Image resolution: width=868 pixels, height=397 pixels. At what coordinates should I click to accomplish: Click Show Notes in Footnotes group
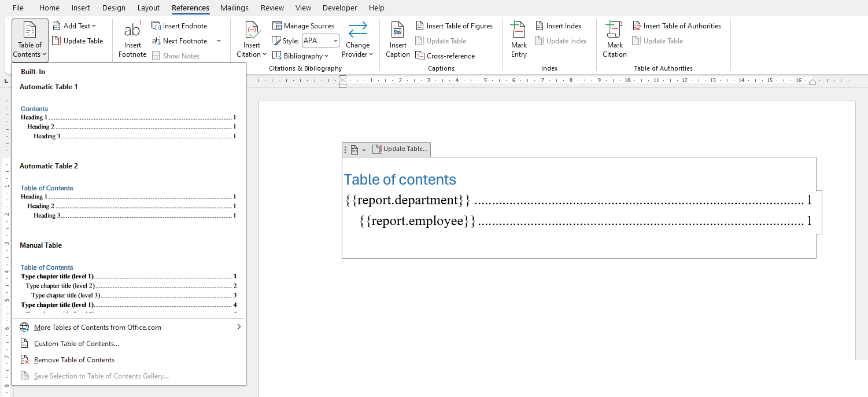tap(176, 56)
